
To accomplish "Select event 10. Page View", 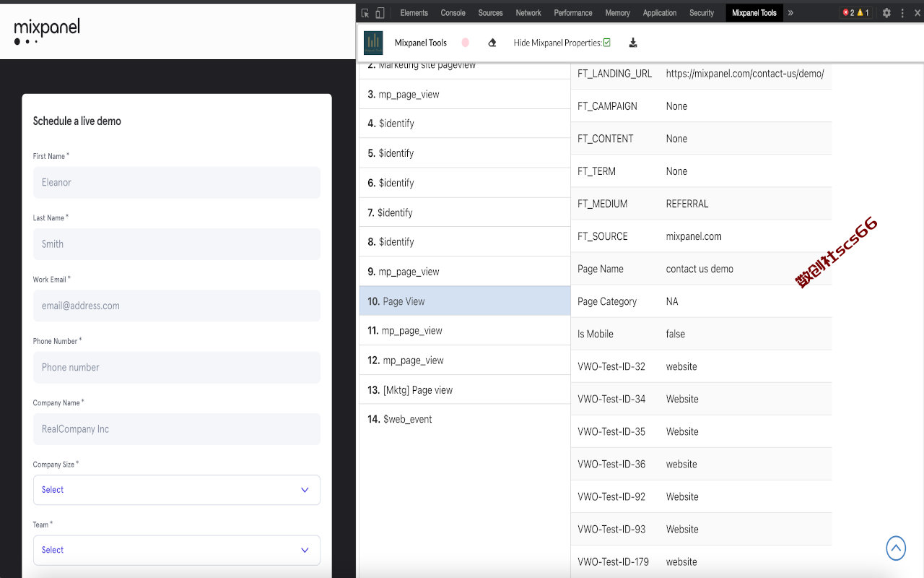I will point(465,301).
